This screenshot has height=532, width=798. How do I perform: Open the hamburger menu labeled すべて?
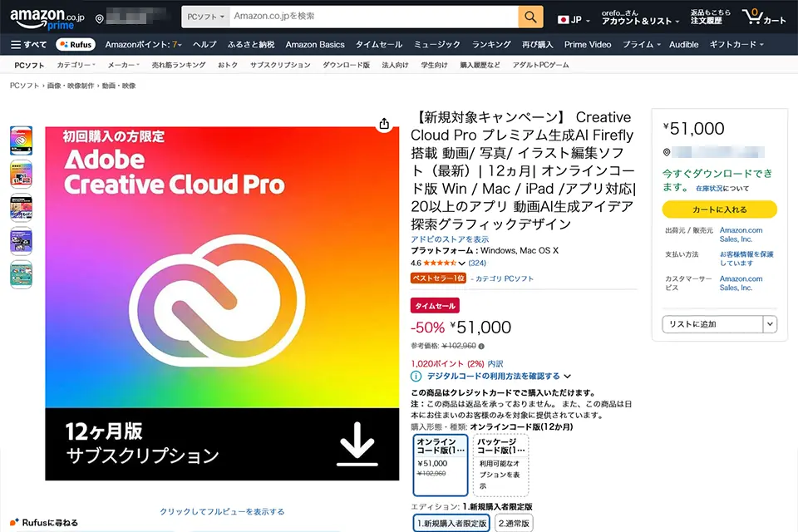click(x=28, y=44)
